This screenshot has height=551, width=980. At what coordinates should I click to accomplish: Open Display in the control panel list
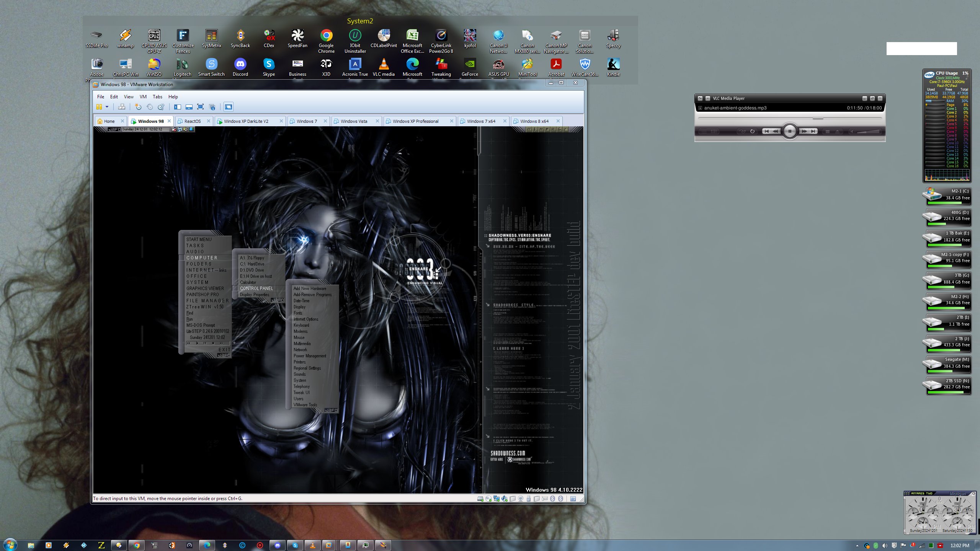(x=299, y=307)
